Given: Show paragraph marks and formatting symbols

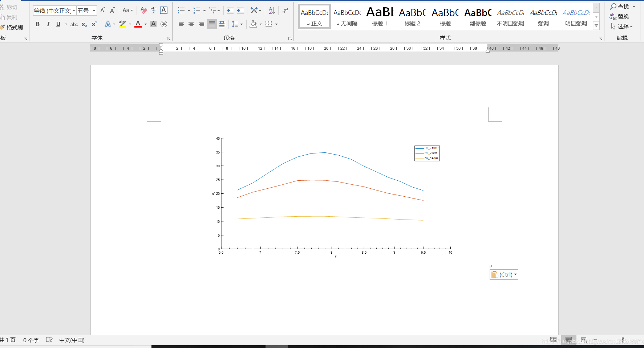Looking at the screenshot, I should (285, 11).
